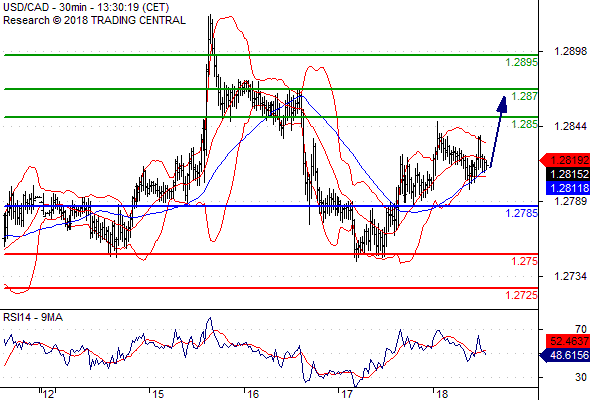Viewport: 590px width, 400px height.
Task: Click the red 1.275 support label
Action: (525, 261)
